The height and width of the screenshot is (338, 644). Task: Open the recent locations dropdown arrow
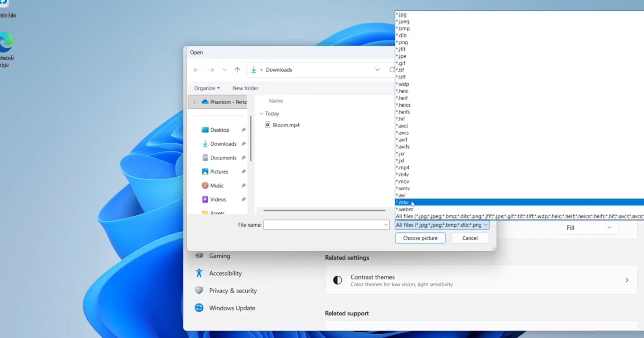coord(225,70)
